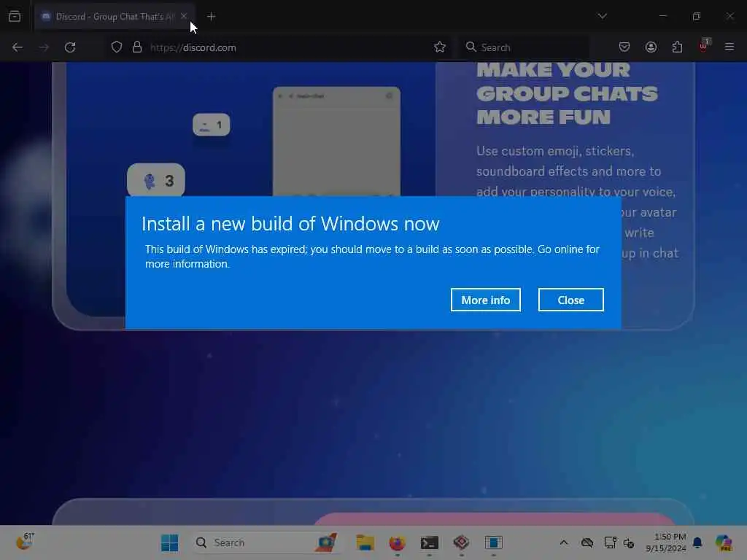
Task: Open the notification bell icon
Action: (x=697, y=542)
